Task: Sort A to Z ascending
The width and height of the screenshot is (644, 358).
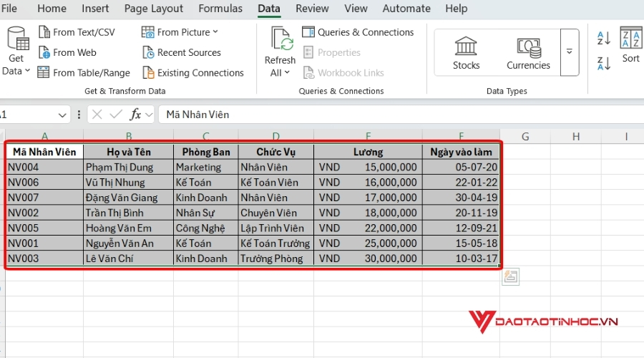Action: tap(604, 38)
